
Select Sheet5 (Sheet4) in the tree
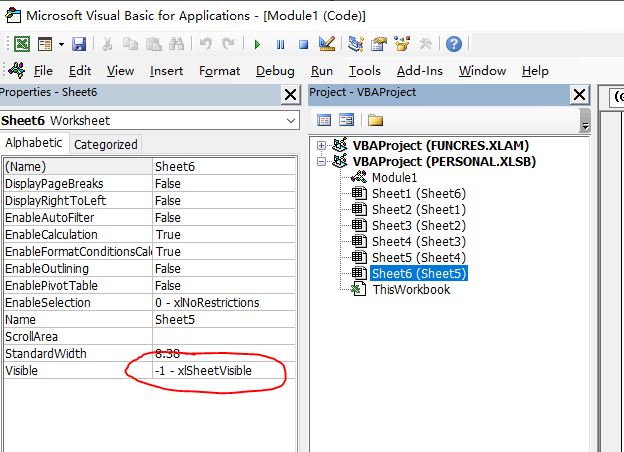coord(418,257)
